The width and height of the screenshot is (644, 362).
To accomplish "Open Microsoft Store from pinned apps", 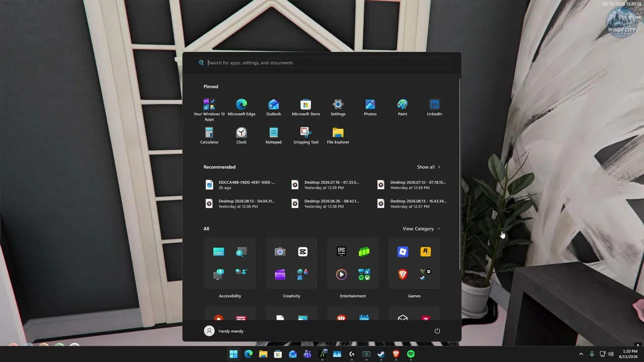I will click(306, 108).
